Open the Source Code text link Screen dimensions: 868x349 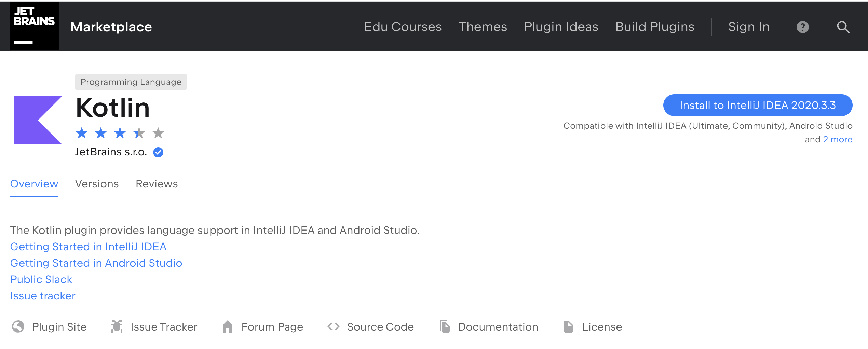(380, 327)
